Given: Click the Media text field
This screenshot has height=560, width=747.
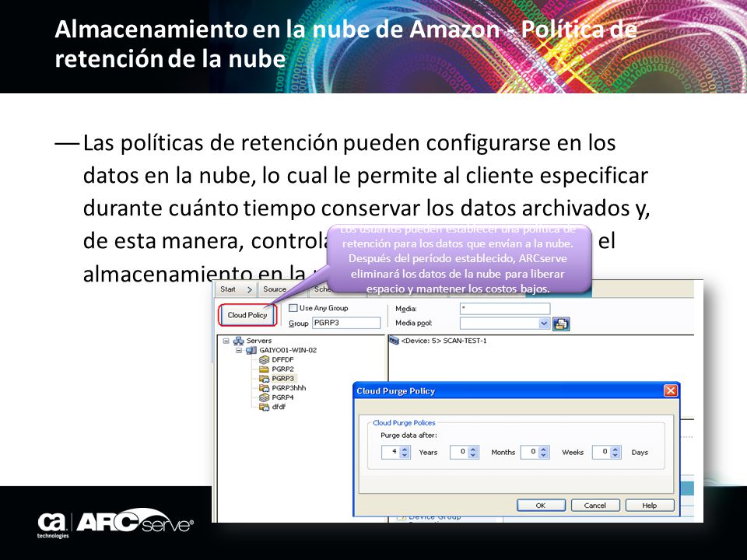Looking at the screenshot, I should pyautogui.click(x=505, y=309).
